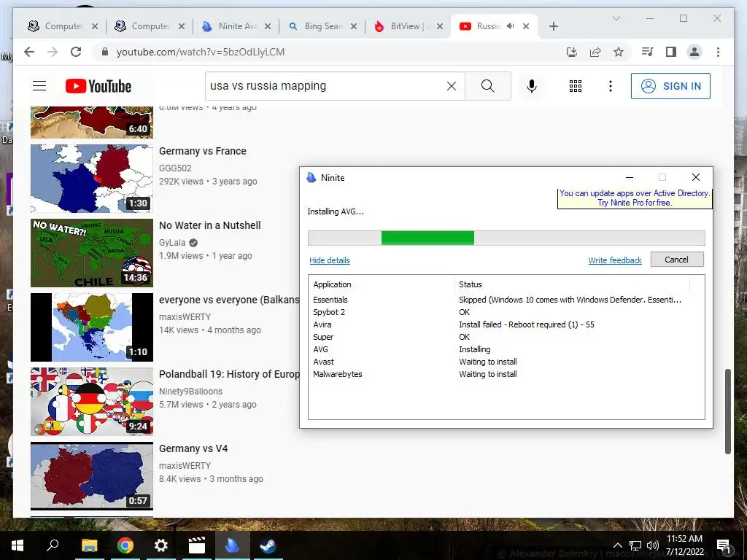
Task: Open the Ninety9Balloons channel name
Action: (x=190, y=391)
